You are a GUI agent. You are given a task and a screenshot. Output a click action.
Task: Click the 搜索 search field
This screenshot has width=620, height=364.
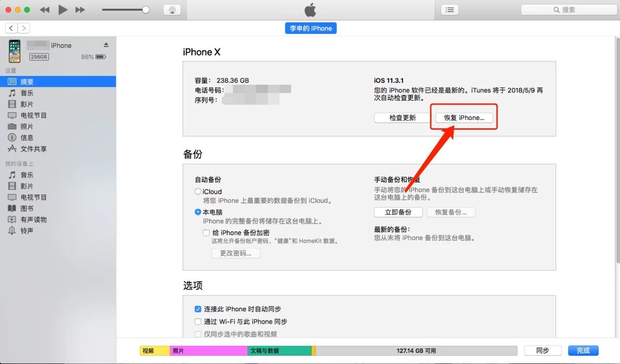coord(568,9)
